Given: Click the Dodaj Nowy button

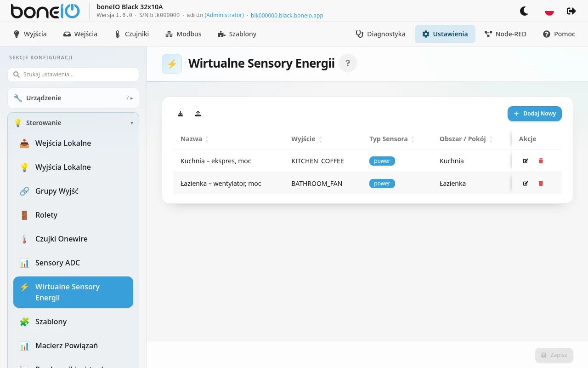Looking at the screenshot, I should (535, 114).
